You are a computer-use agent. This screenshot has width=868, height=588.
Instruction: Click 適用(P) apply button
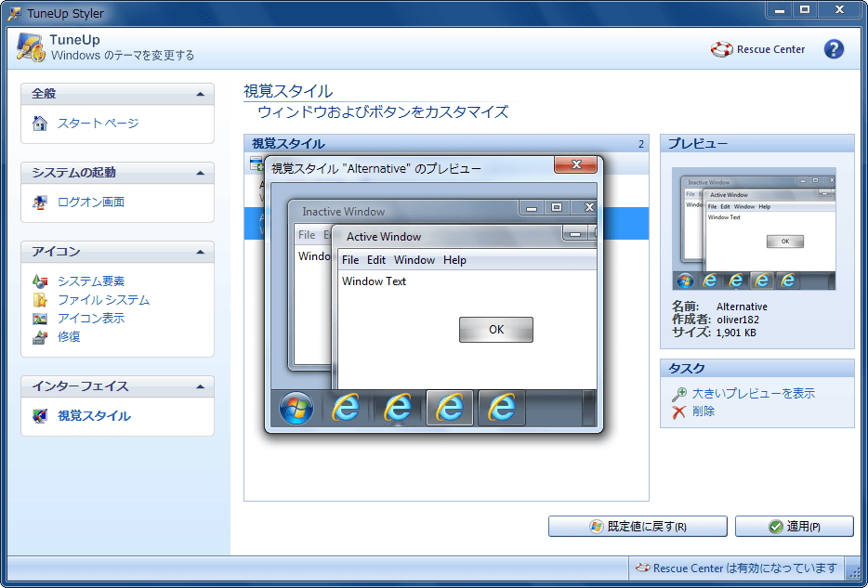coord(795,527)
